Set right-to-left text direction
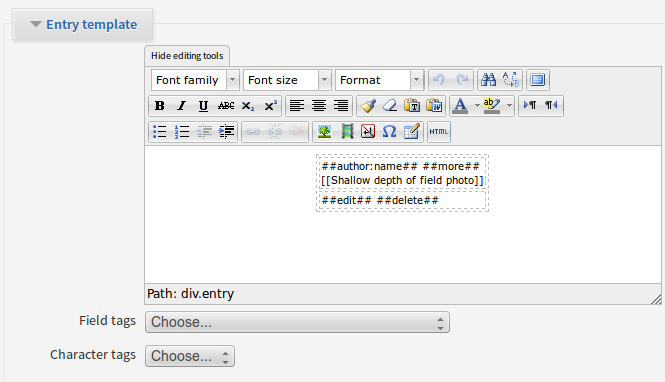This screenshot has height=382, width=665. [x=551, y=105]
